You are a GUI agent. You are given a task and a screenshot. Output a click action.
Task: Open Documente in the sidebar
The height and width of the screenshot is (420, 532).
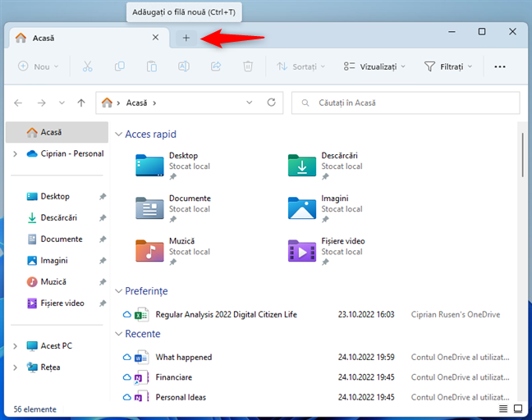[55, 239]
